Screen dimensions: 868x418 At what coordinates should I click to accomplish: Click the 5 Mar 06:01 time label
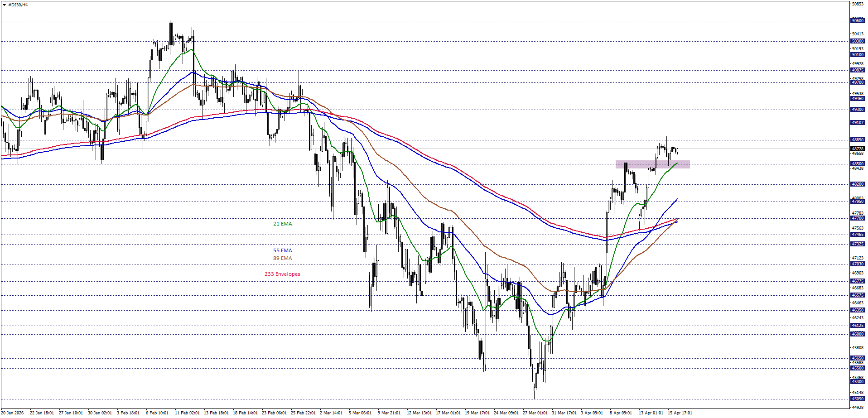(360, 413)
